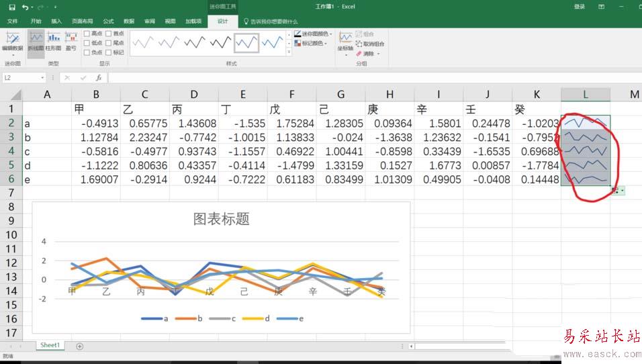Open the undo history dropdown arrow

tap(32, 7)
